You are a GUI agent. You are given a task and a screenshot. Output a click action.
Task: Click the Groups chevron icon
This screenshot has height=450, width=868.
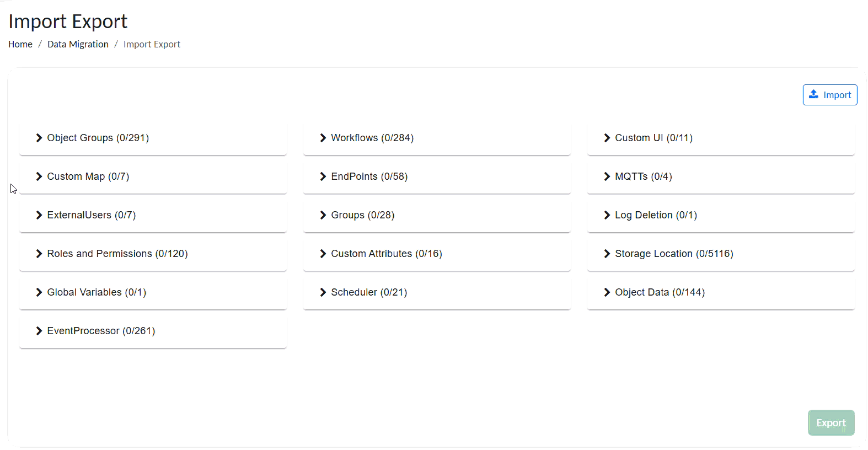(323, 215)
